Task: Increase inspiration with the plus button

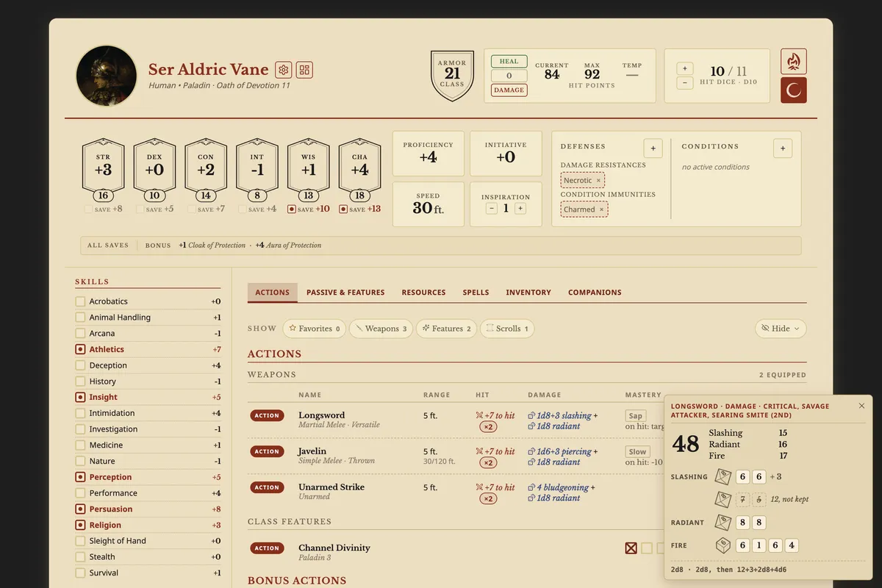Action: tap(520, 209)
